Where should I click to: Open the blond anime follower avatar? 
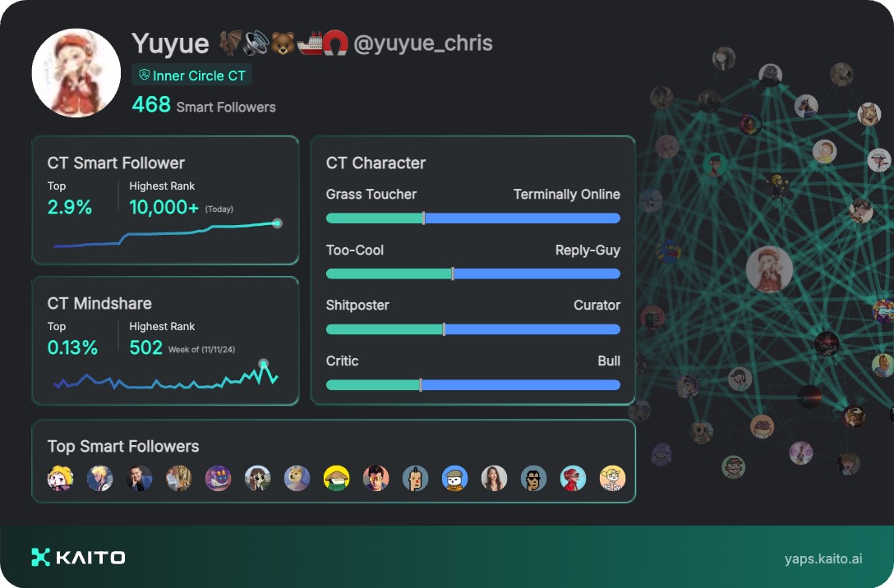click(99, 478)
